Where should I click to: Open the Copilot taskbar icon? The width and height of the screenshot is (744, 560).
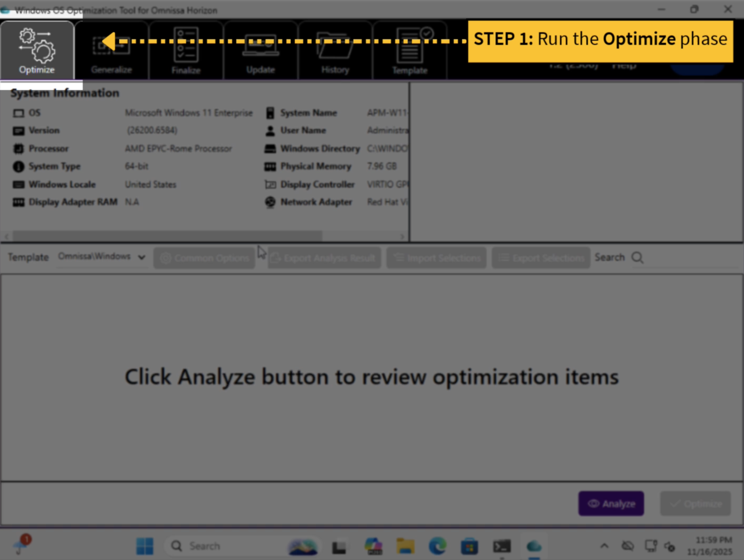(x=373, y=546)
